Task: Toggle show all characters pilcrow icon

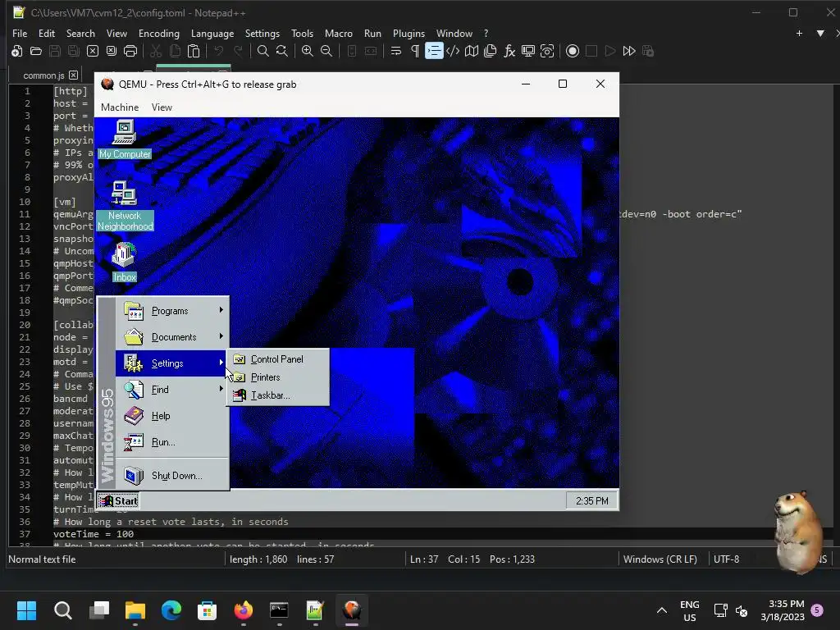Action: (x=415, y=51)
